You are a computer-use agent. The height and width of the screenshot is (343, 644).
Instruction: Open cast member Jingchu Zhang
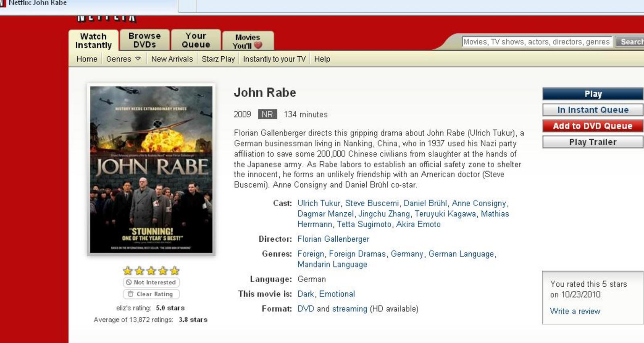click(384, 214)
